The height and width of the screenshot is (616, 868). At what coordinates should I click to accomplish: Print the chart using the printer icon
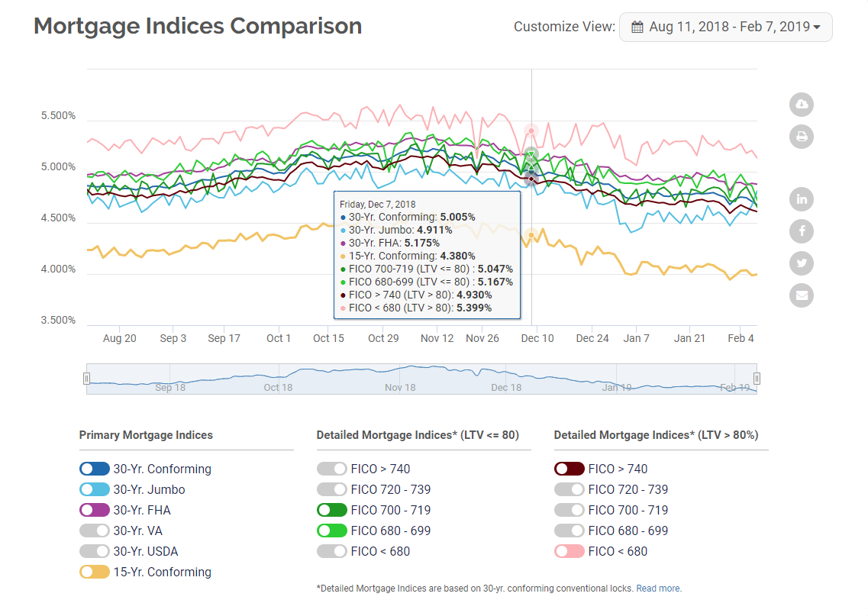[x=802, y=137]
